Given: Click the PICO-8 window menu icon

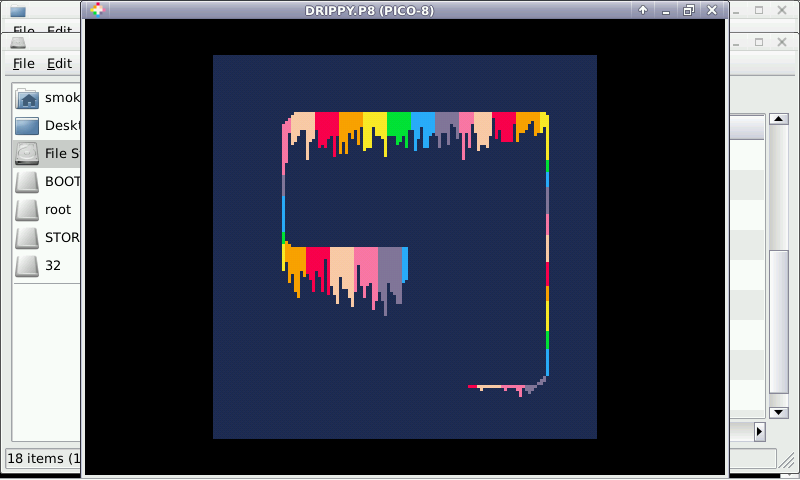Looking at the screenshot, I should 96,10.
